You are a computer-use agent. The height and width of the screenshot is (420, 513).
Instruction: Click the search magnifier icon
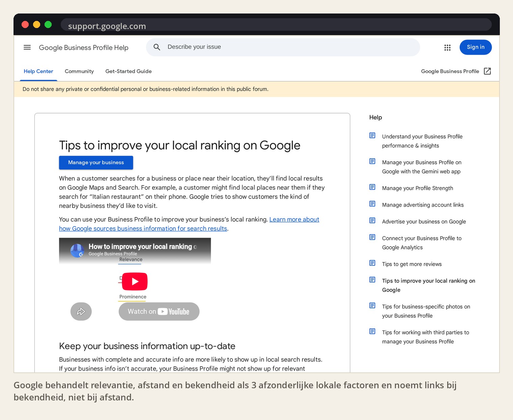[x=157, y=47]
